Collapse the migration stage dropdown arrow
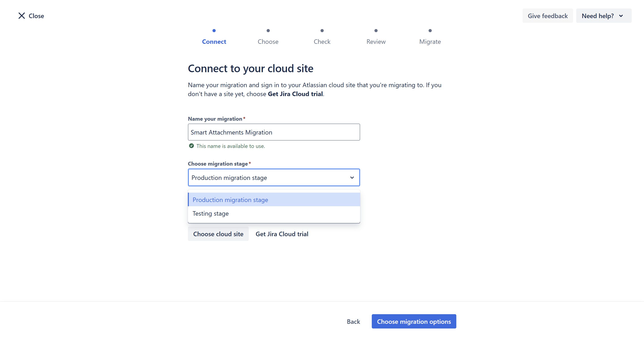The height and width of the screenshot is (341, 644). (352, 178)
